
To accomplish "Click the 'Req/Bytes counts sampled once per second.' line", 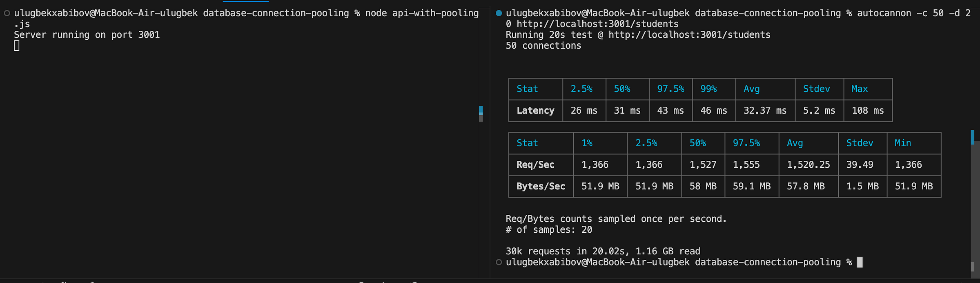I will [616, 219].
